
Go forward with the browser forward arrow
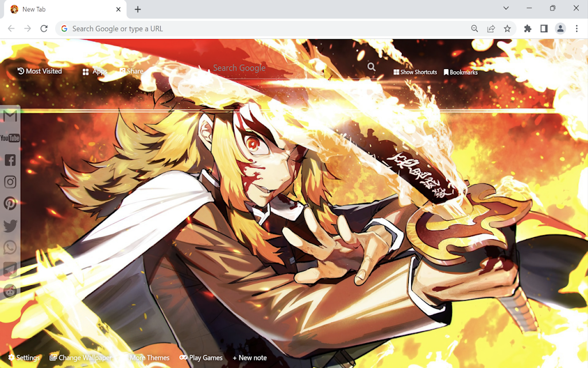[28, 29]
